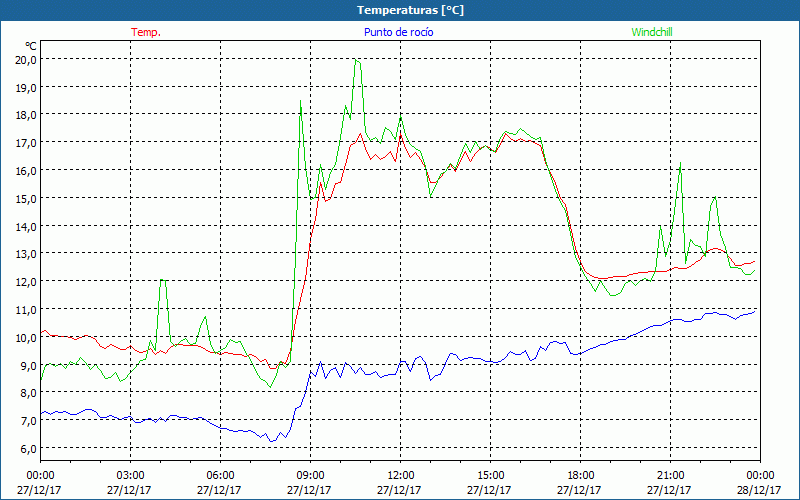
Task: Click the 15:00 time axis label
Action: [x=490, y=476]
